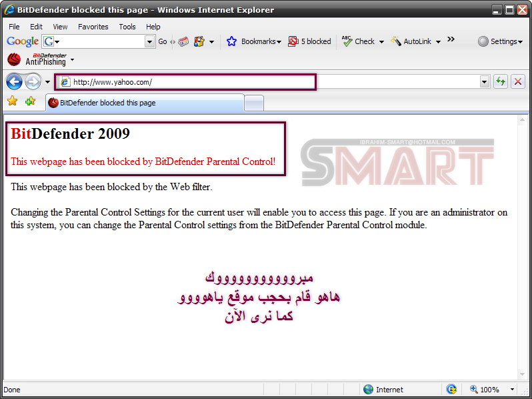Open Google toolbar Settings
This screenshot has height=399, width=532.
click(500, 41)
